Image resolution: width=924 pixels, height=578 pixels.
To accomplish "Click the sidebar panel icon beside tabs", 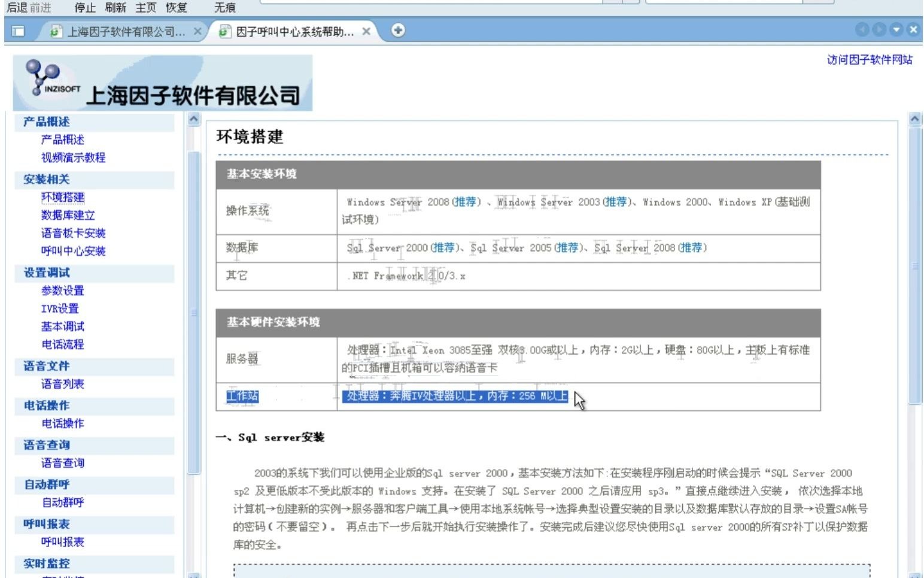I will click(x=18, y=31).
